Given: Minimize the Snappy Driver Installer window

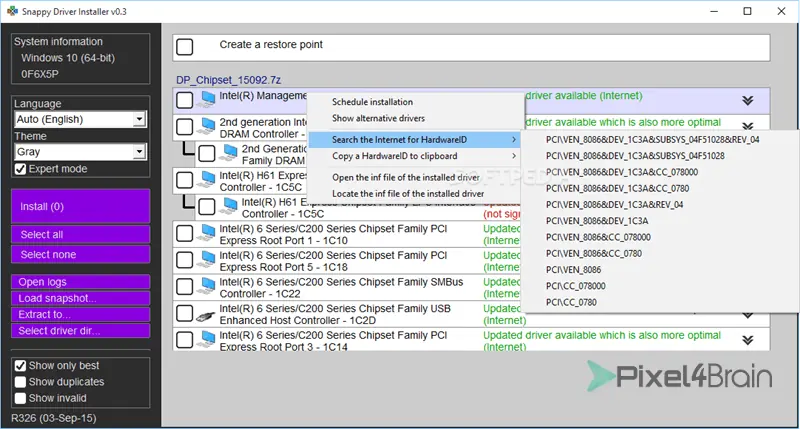Looking at the screenshot, I should 714,11.
